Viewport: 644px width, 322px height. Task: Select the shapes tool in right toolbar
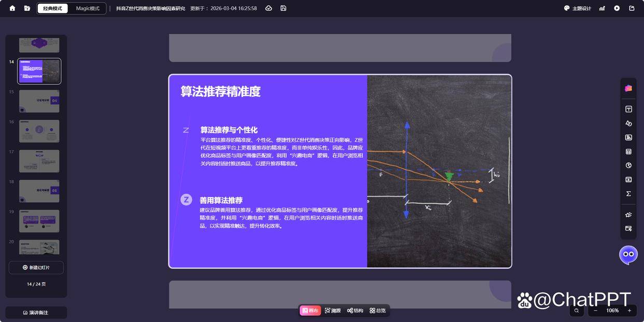click(628, 123)
